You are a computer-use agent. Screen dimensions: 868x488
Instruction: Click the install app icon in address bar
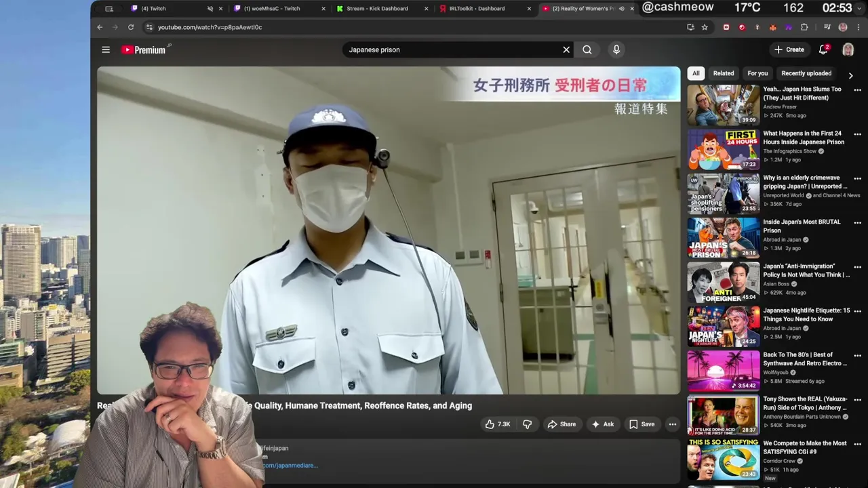coord(690,27)
